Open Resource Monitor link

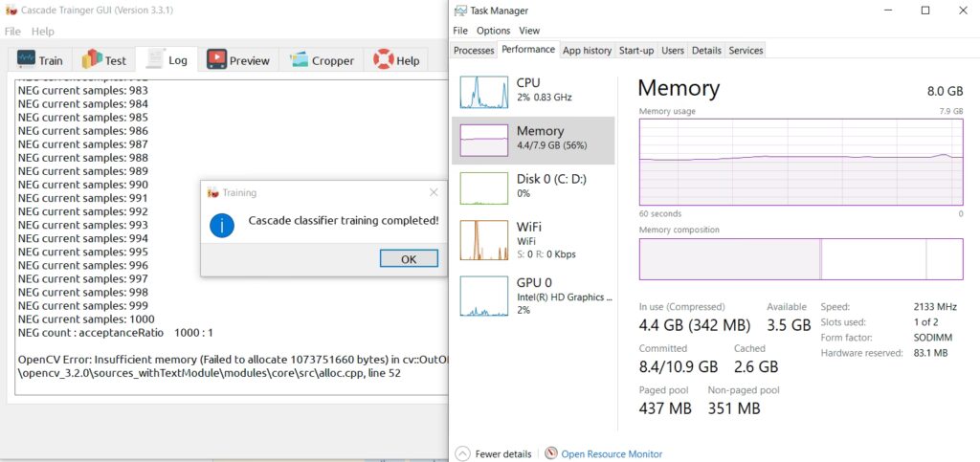[x=612, y=454]
